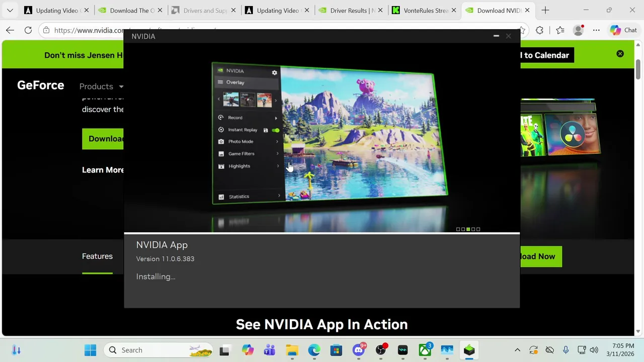The width and height of the screenshot is (644, 362).
Task: Switch to the Download The O tab
Action: coord(130,10)
